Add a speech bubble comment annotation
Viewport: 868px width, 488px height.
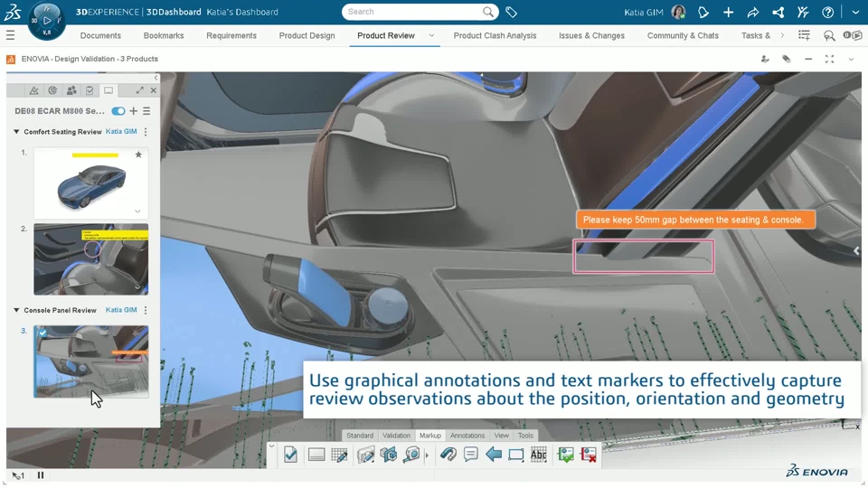470,455
